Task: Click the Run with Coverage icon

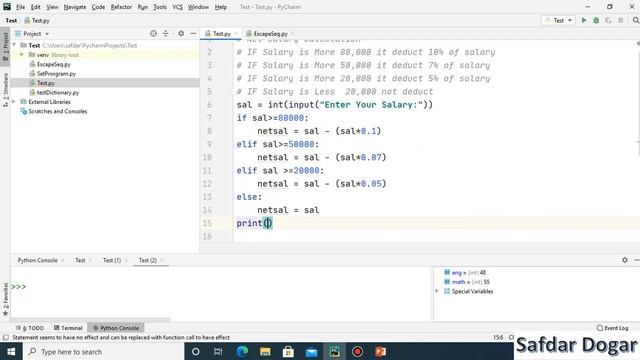Action: coord(609,20)
